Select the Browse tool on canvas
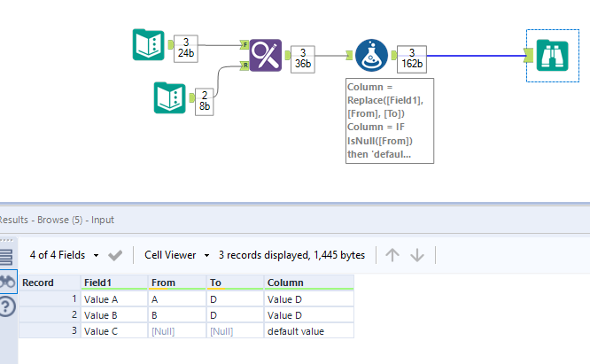Image resolution: width=590 pixels, height=364 pixels. point(553,55)
